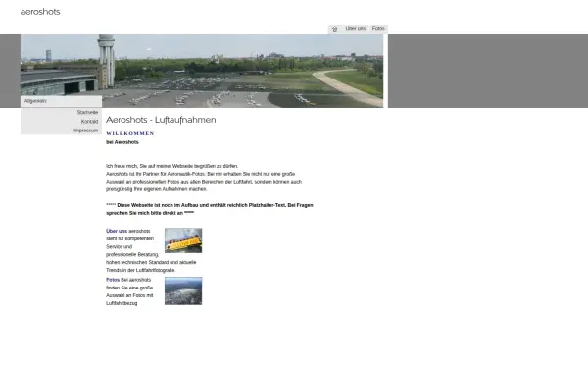
Task: Open Kontakt in the sidebar menu
Action: 89,122
